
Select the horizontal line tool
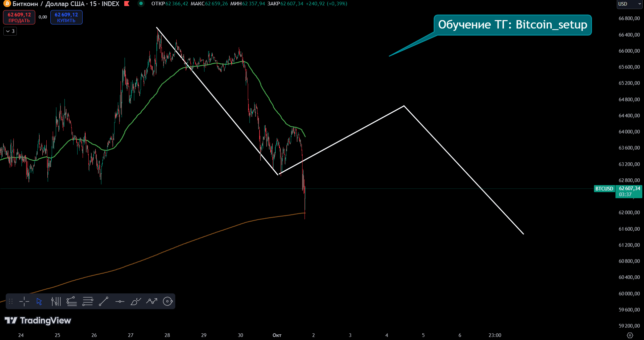[120, 301]
